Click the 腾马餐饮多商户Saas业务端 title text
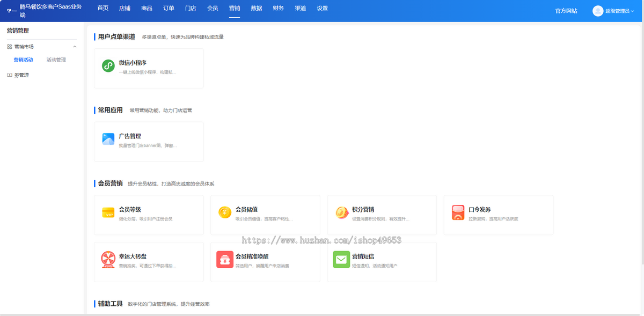Viewport: 644px width, 316px height. (x=50, y=11)
